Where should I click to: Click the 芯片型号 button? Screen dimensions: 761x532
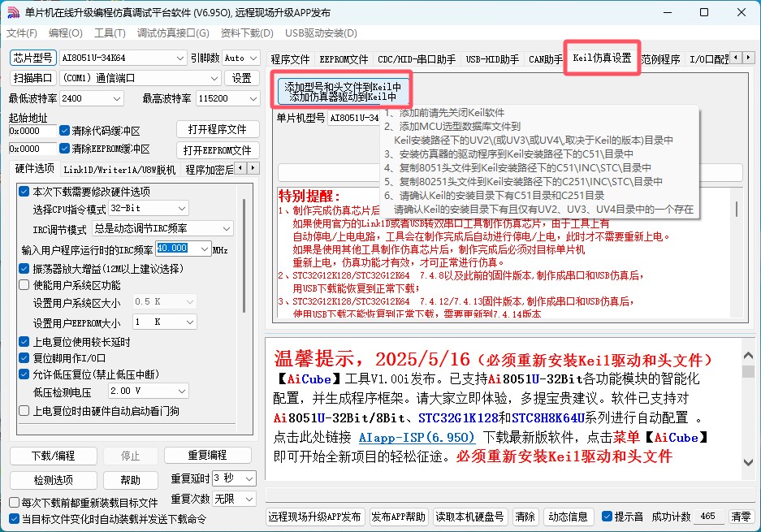33,58
